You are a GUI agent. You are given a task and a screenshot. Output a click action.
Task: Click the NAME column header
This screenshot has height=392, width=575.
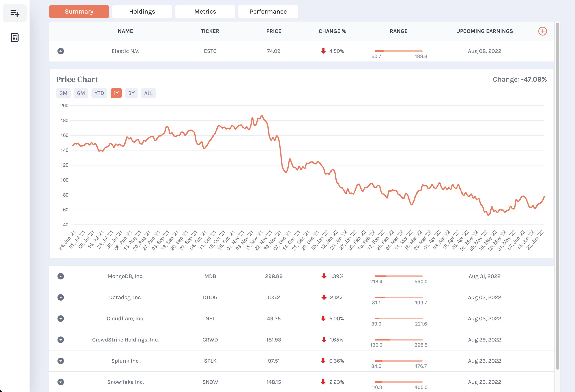coord(125,31)
